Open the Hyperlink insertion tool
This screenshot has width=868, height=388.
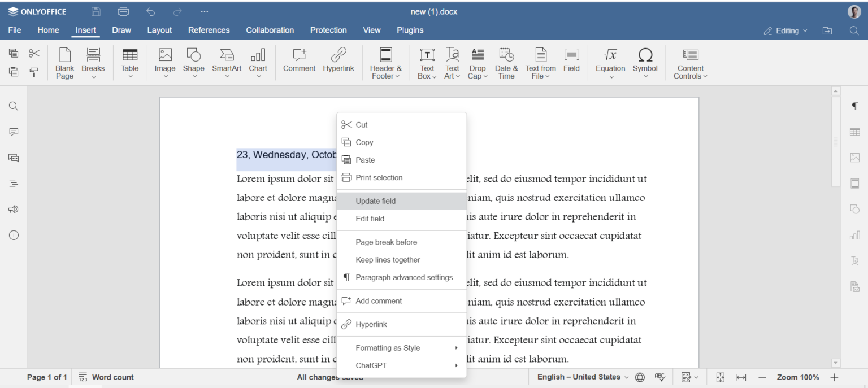(x=338, y=62)
